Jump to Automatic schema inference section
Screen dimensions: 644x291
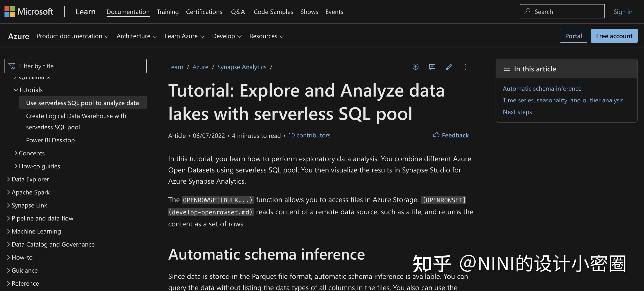click(542, 89)
